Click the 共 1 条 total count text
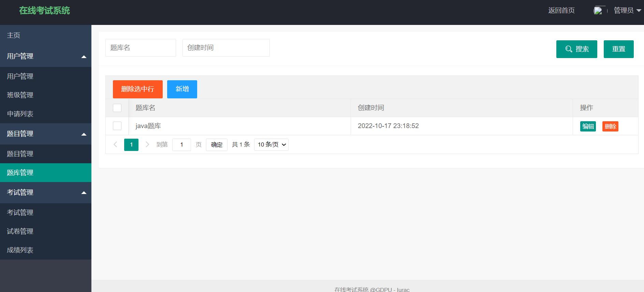Viewport: 644px width, 292px height. tap(241, 144)
